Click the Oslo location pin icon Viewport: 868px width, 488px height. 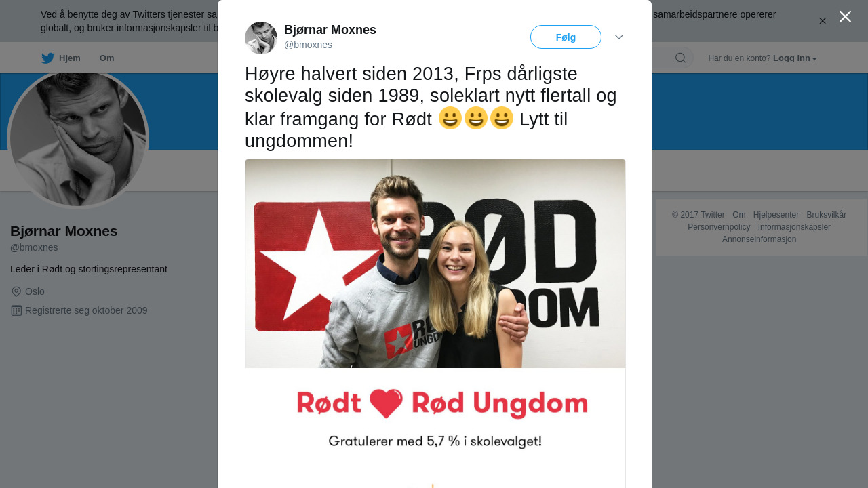tap(16, 291)
